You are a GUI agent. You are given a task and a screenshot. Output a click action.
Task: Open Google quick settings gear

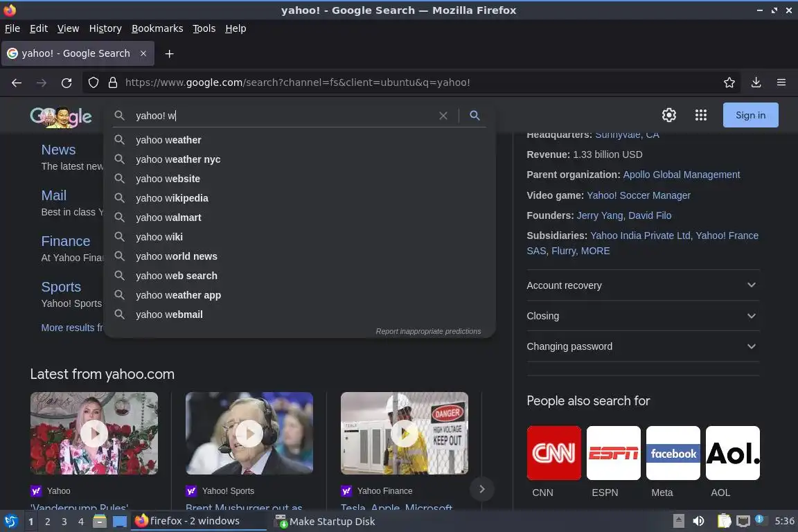(669, 115)
